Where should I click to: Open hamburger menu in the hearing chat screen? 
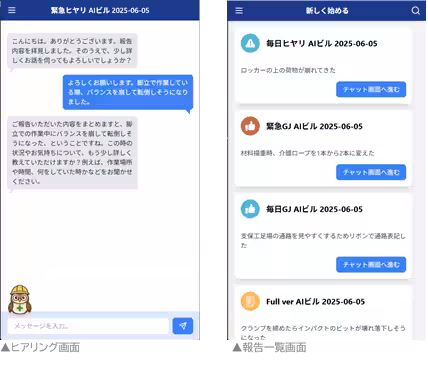(12, 10)
